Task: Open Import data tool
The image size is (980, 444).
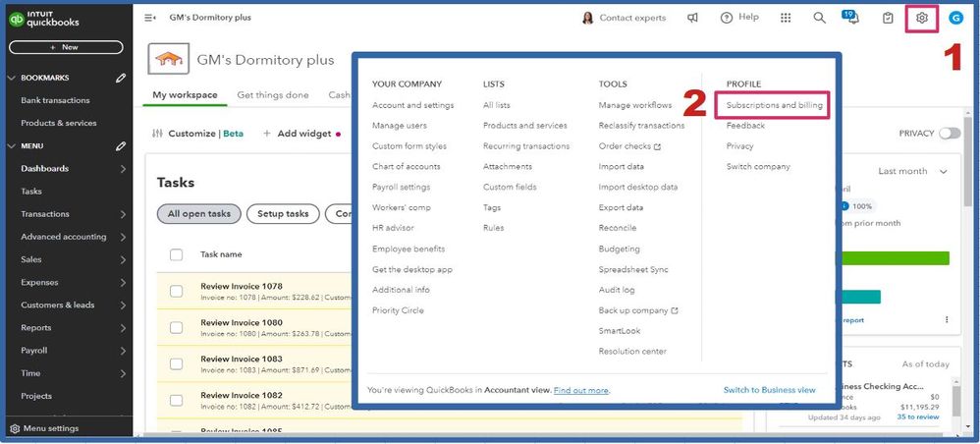Action: (x=622, y=166)
